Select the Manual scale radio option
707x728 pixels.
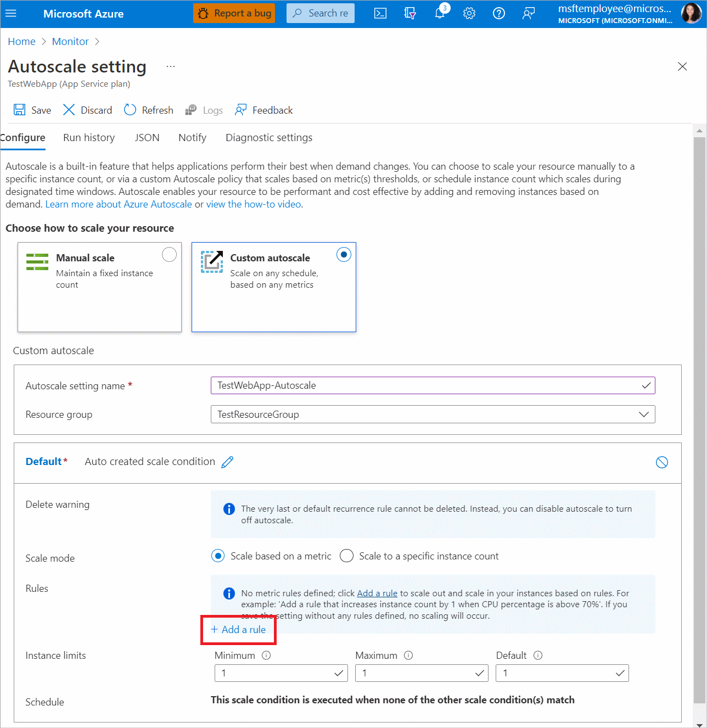[x=170, y=255]
